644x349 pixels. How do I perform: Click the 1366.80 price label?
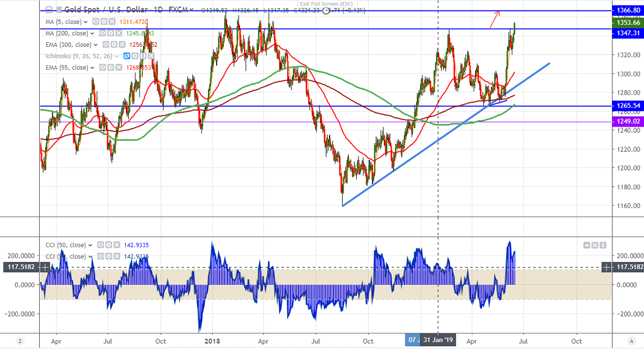[628, 10]
